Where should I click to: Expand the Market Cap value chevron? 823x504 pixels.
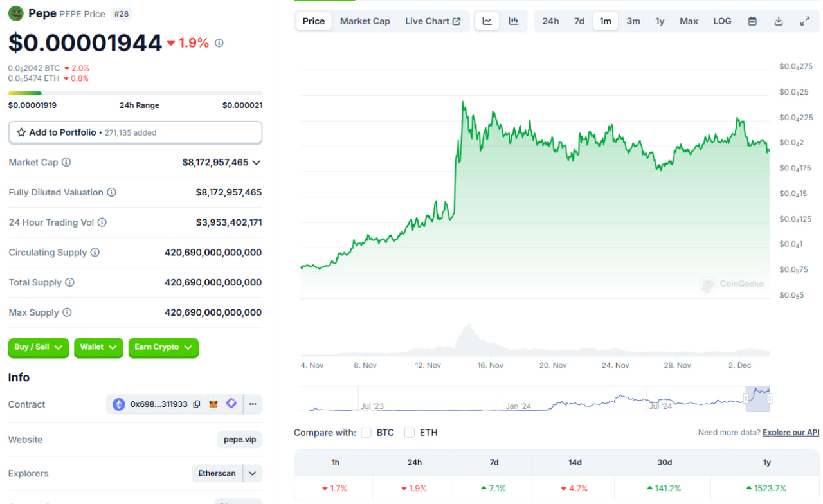tap(257, 163)
